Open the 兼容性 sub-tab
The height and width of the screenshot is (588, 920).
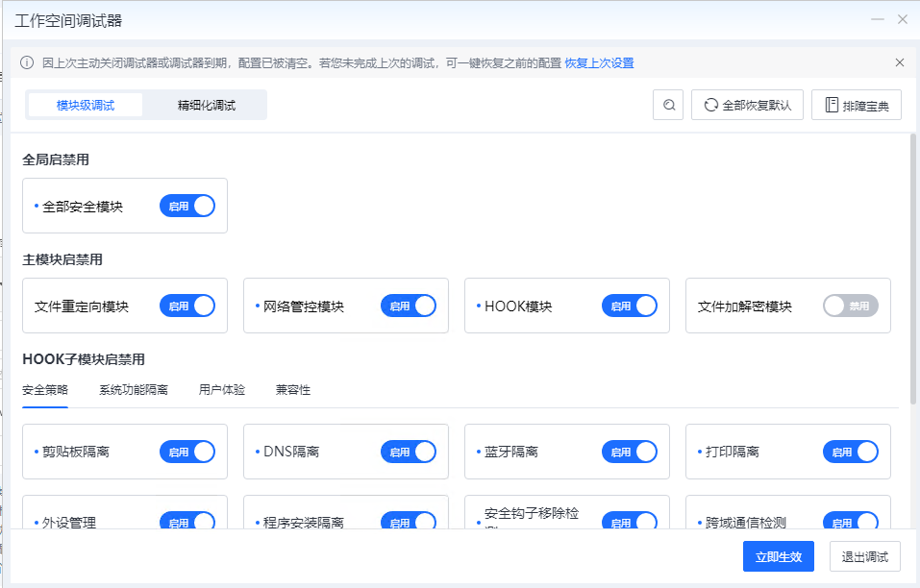pyautogui.click(x=293, y=390)
